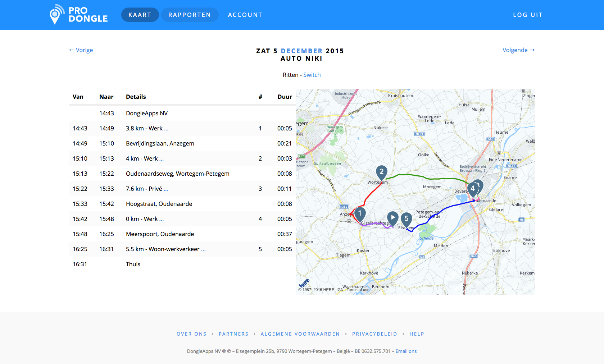Expand details of the 7.6 km Privé trip
The width and height of the screenshot is (604, 364).
point(166,189)
